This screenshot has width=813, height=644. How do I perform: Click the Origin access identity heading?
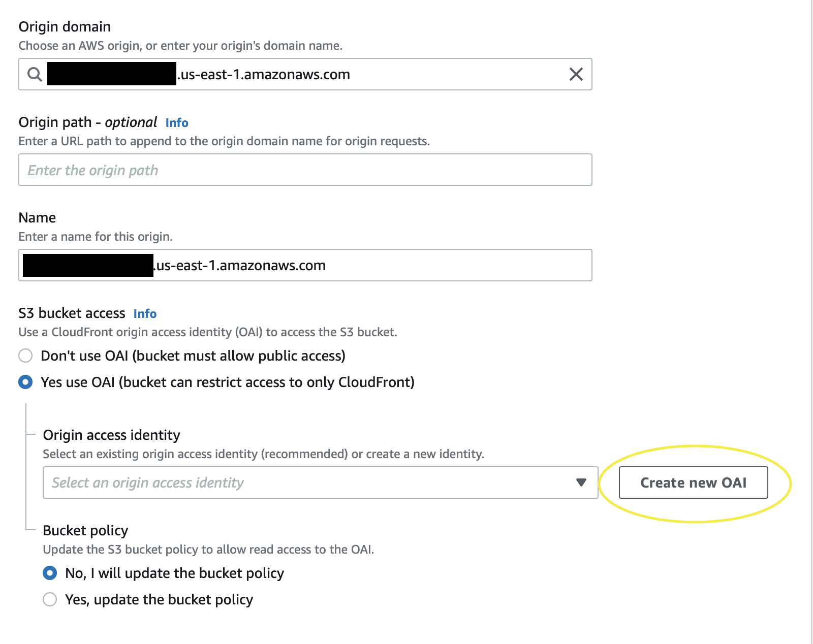click(x=111, y=435)
